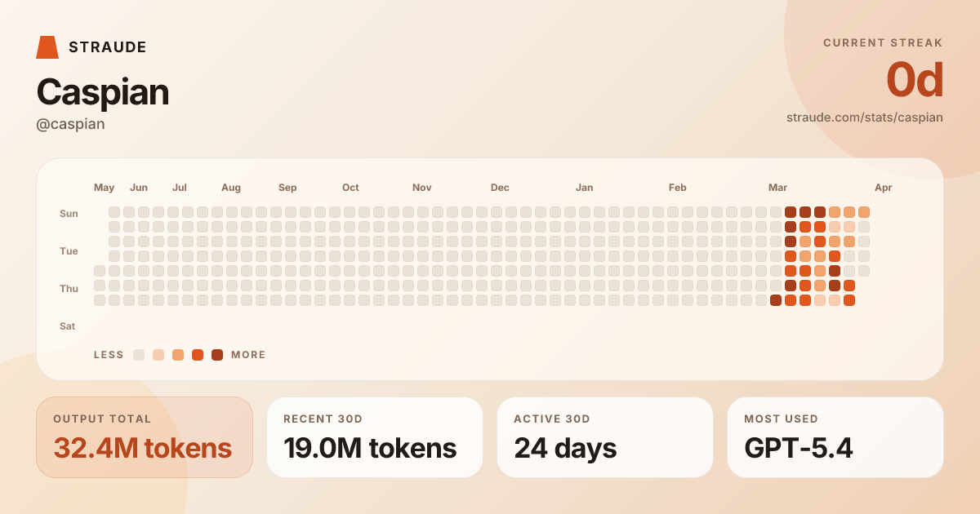The width and height of the screenshot is (980, 514).
Task: Click the 0d current streak value
Action: click(x=914, y=81)
